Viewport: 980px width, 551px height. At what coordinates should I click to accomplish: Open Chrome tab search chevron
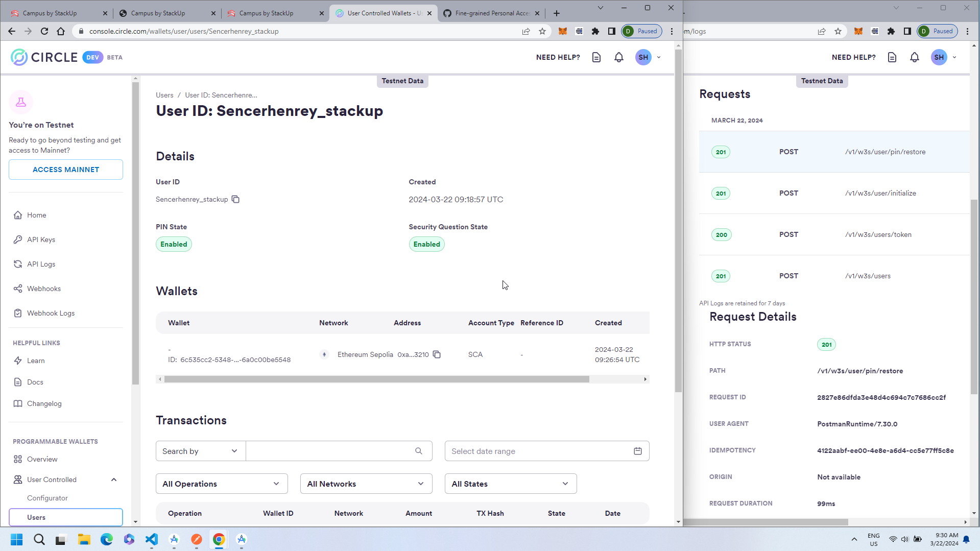coord(601,8)
